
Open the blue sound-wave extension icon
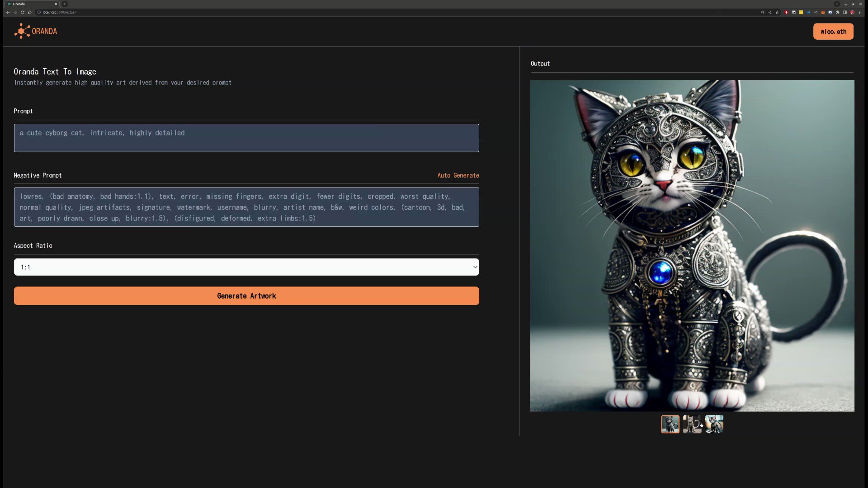(x=808, y=12)
